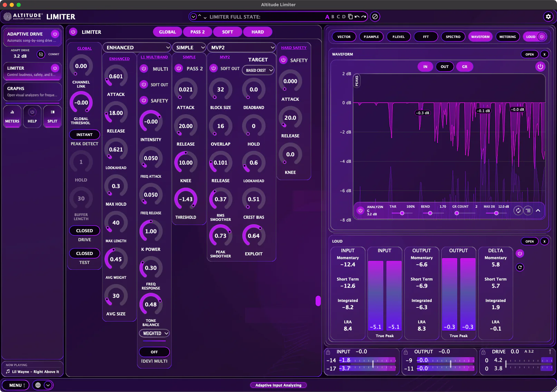The width and height of the screenshot is (557, 392).
Task: Redo the change in the preset bar
Action: click(x=364, y=17)
